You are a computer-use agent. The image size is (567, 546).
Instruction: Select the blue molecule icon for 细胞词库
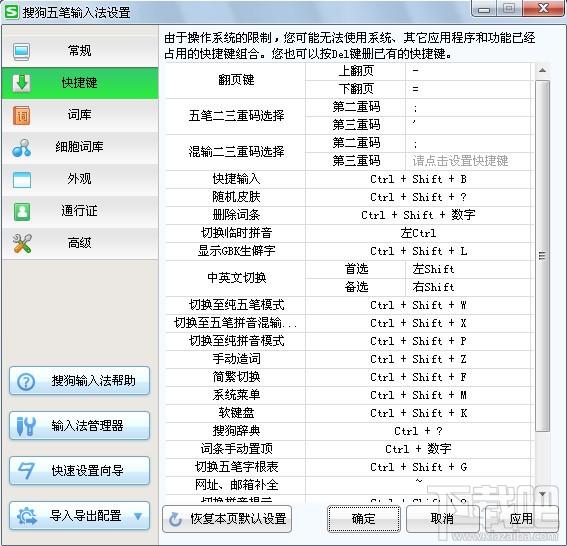point(22,148)
